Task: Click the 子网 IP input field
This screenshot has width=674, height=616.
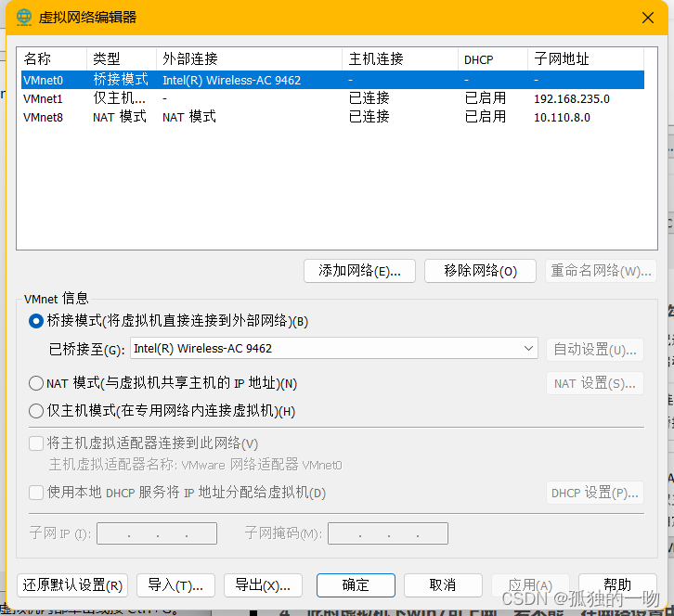Action: point(157,533)
